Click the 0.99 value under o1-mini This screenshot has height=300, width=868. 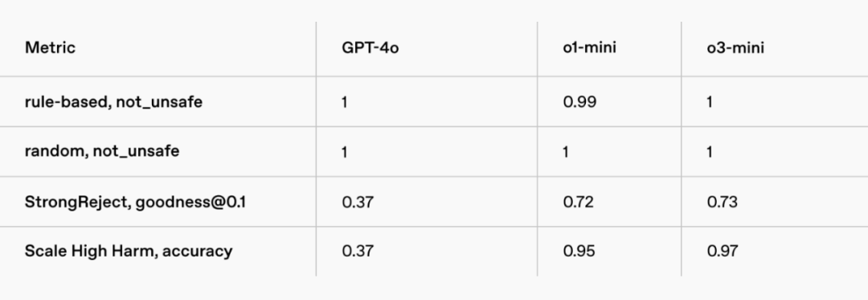[x=579, y=102]
